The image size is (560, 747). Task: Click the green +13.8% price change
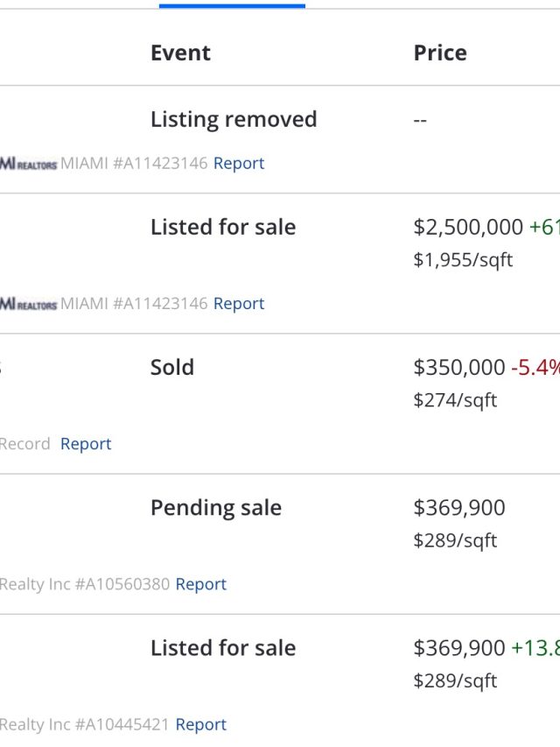point(535,648)
